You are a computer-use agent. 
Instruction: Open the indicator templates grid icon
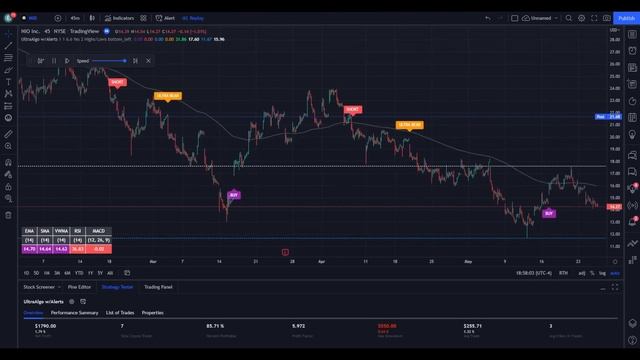click(x=143, y=18)
